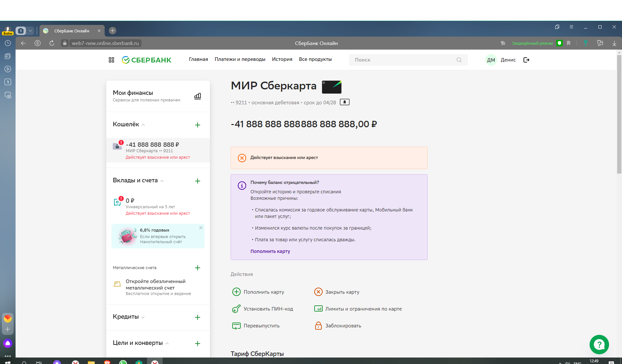Collapse the Цели и конверты section
622x364 pixels.
[x=167, y=344]
